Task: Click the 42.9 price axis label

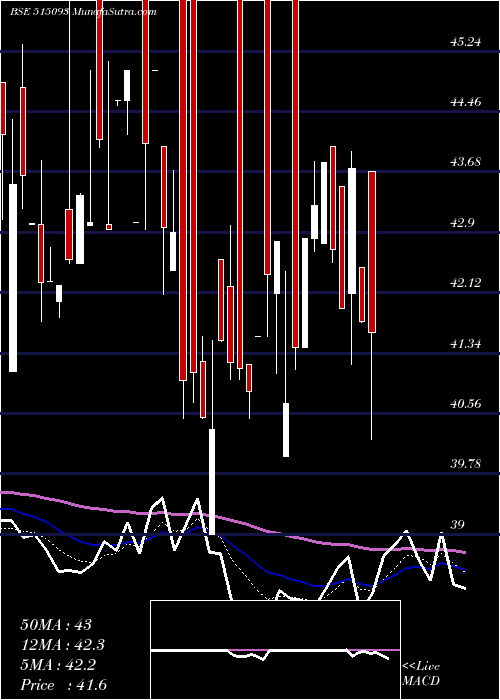Action: coord(463,223)
